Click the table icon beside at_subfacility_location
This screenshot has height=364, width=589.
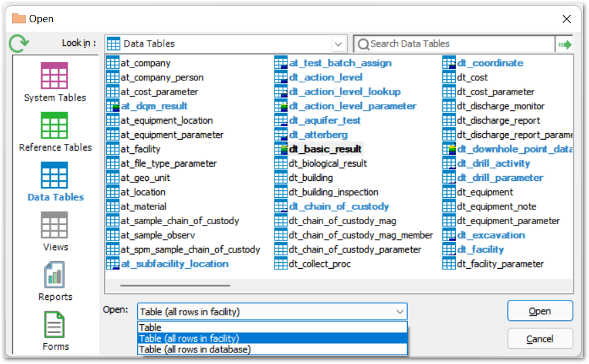coord(112,263)
